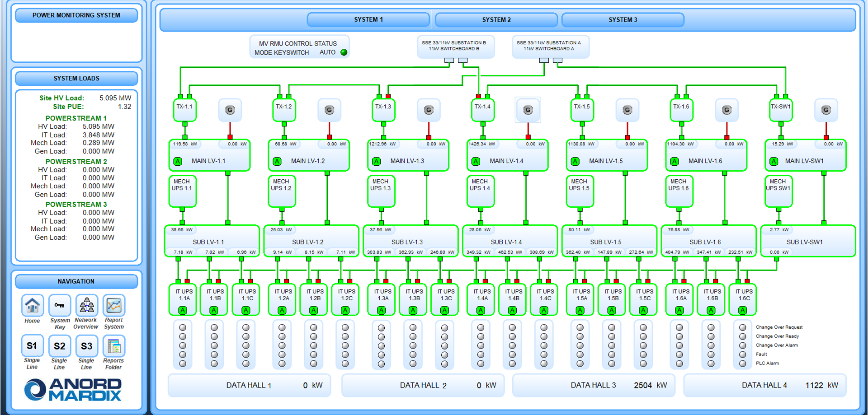Switch to the SYSTEM 2 tab
868x415 pixels.
496,19
